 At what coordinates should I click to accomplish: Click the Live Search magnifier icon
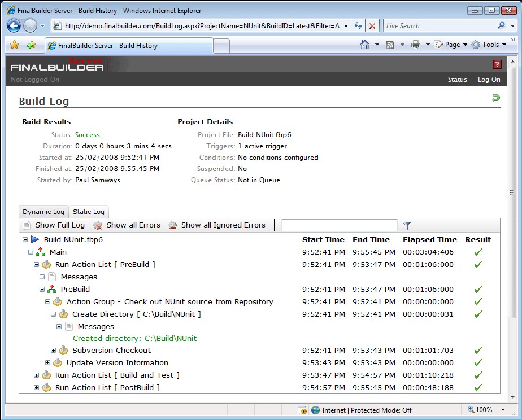[x=501, y=25]
